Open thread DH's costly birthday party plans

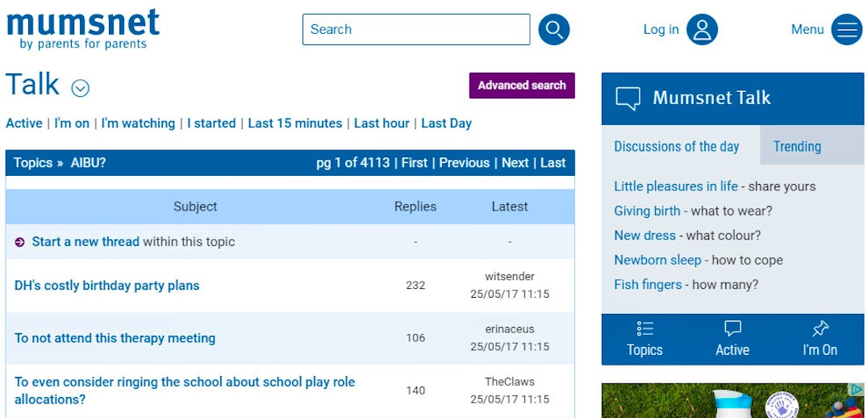pos(106,286)
